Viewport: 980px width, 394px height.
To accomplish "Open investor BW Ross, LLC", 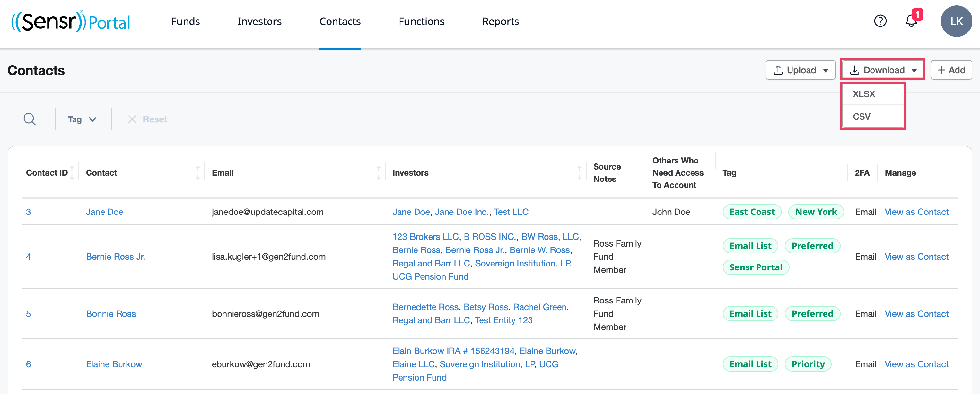I will tap(550, 237).
